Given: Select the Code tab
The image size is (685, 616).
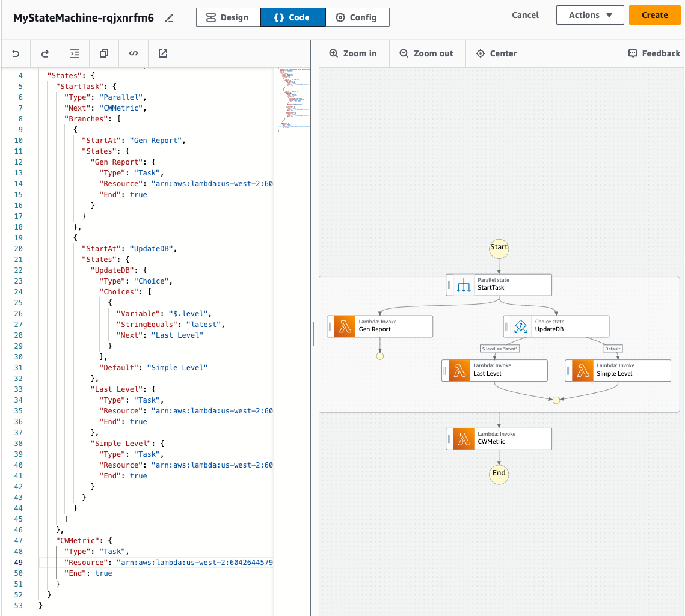Looking at the screenshot, I should tap(292, 17).
